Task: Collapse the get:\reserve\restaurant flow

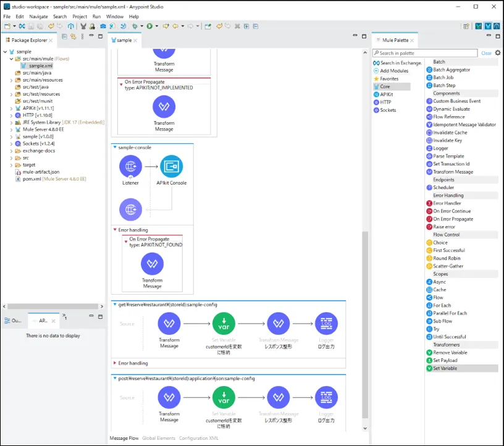Action: pos(115,305)
